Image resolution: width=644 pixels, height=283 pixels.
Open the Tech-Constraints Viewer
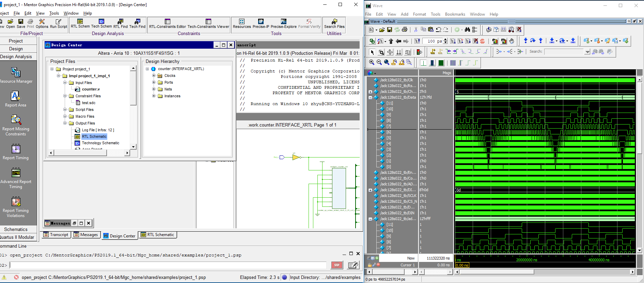tap(208, 23)
